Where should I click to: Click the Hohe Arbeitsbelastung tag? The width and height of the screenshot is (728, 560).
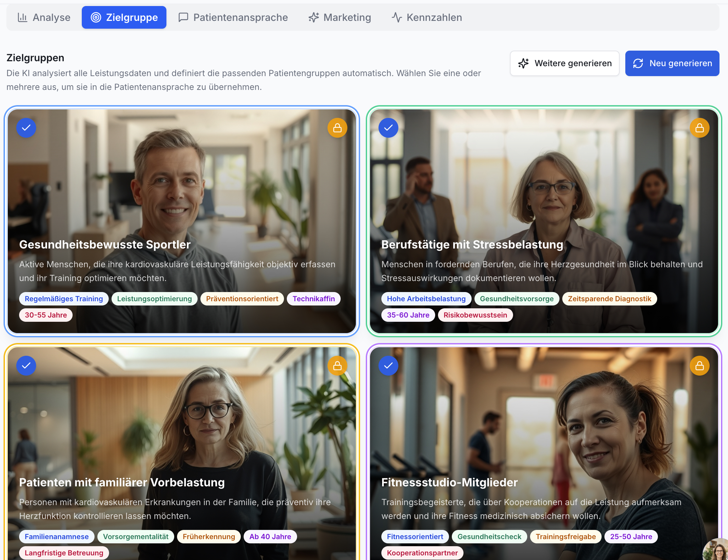[x=426, y=299]
